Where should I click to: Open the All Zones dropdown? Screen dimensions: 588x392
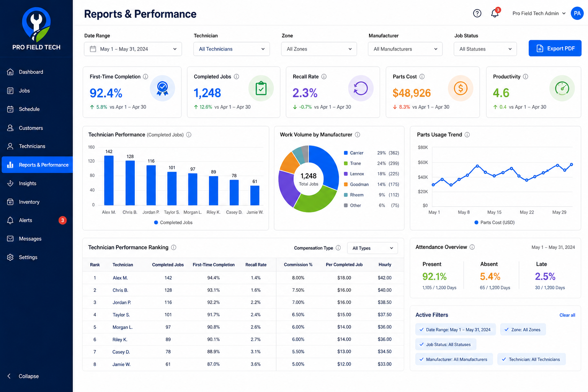(319, 49)
